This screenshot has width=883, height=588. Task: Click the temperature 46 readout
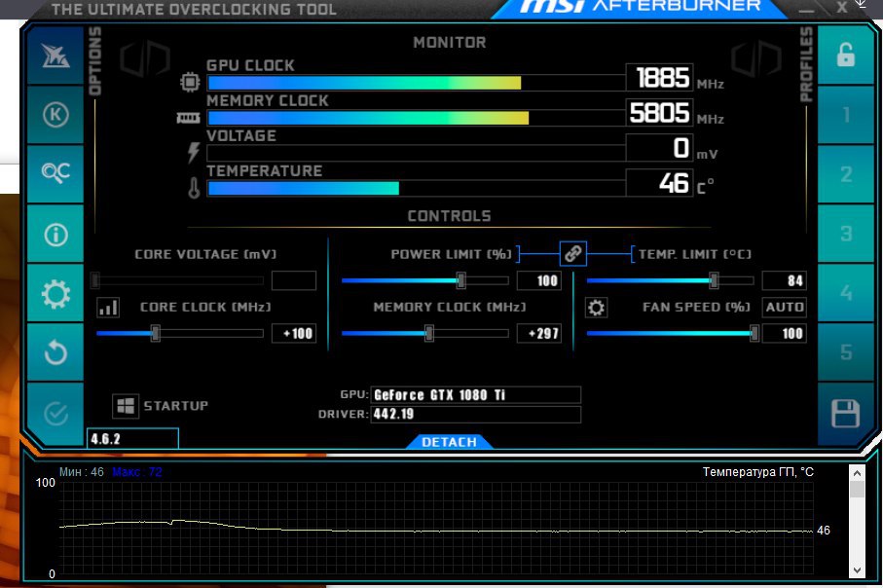tap(659, 183)
